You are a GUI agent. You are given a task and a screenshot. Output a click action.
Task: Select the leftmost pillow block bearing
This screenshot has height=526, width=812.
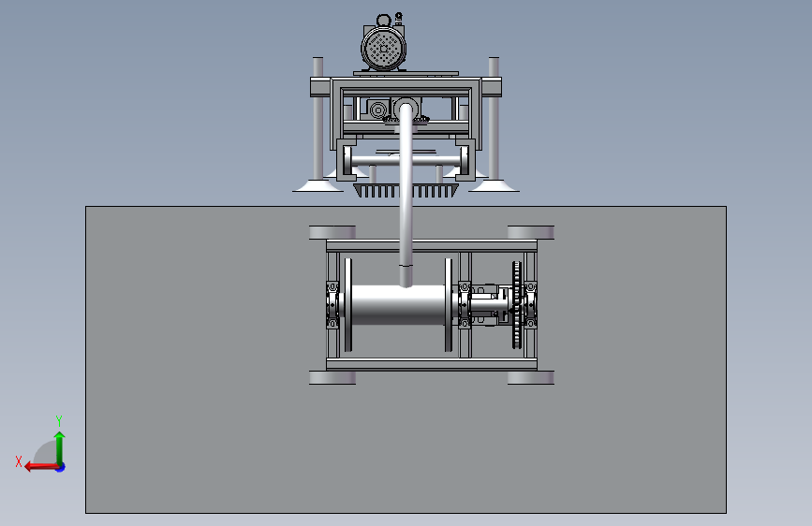tap(332, 304)
